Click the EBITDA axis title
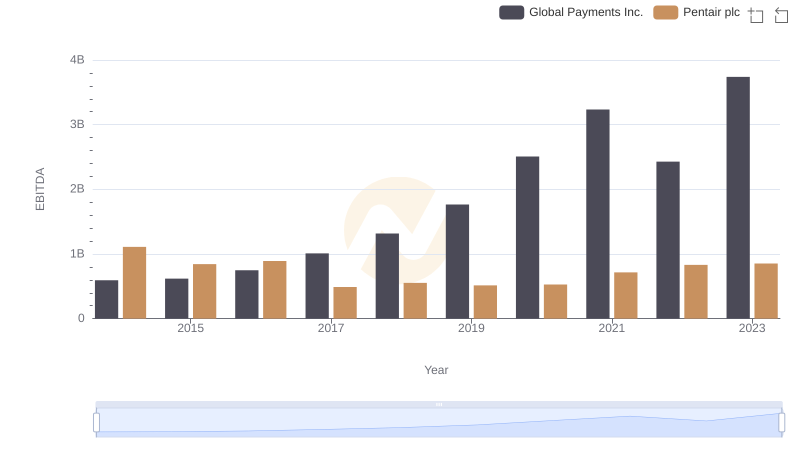Viewport: 800px width, 461px height. tap(40, 189)
